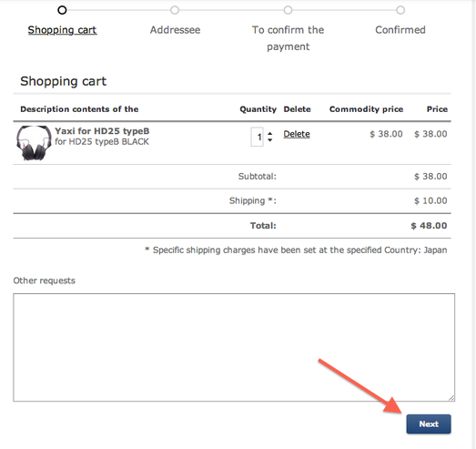The width and height of the screenshot is (476, 449).
Task: Click the Shipping cost $ 10.00
Action: pyautogui.click(x=430, y=200)
